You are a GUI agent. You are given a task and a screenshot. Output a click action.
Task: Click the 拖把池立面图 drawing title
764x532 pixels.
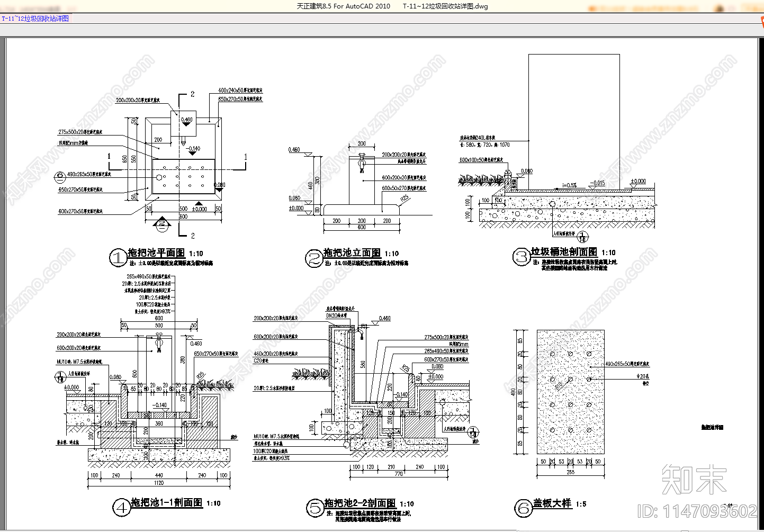tap(352, 253)
